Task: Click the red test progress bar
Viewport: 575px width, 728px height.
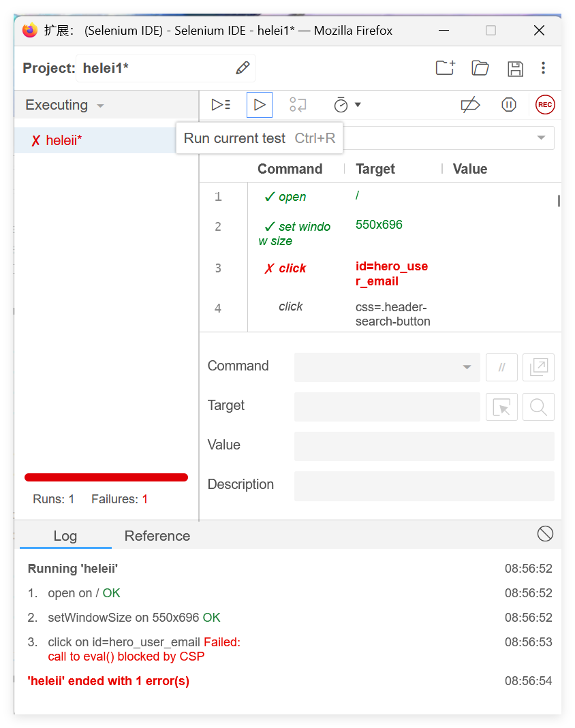Action: [x=106, y=477]
